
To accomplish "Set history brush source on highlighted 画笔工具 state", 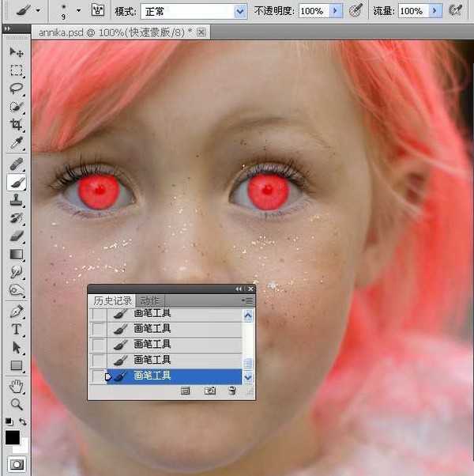I will 98,376.
